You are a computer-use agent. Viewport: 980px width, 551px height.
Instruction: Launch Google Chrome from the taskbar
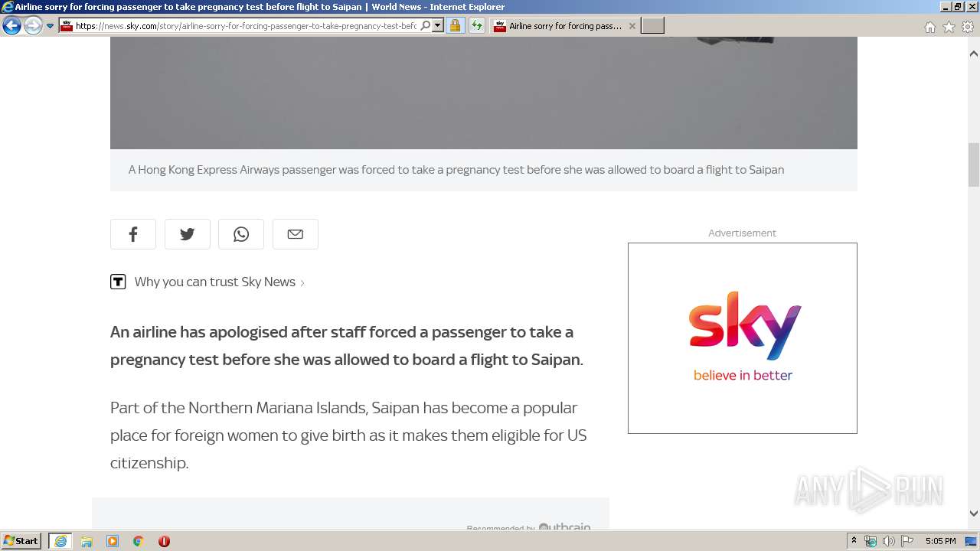(x=138, y=541)
